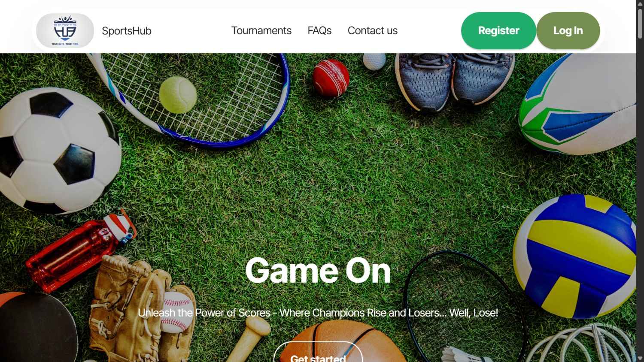Open the Tournaments page
The image size is (644, 362).
tap(261, 30)
